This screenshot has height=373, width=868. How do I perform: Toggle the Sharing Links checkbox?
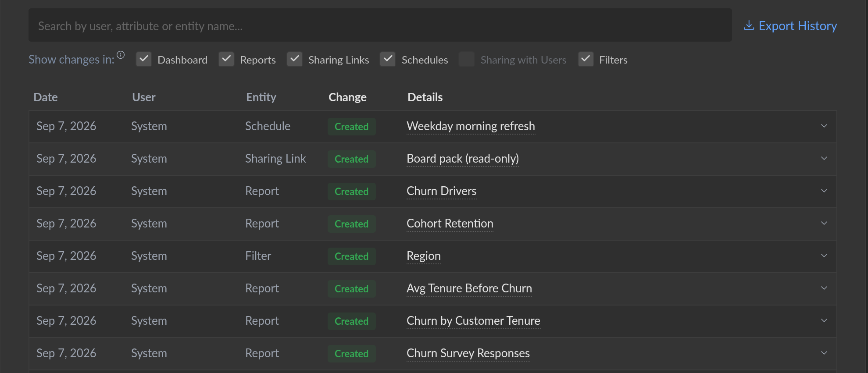[x=295, y=59]
